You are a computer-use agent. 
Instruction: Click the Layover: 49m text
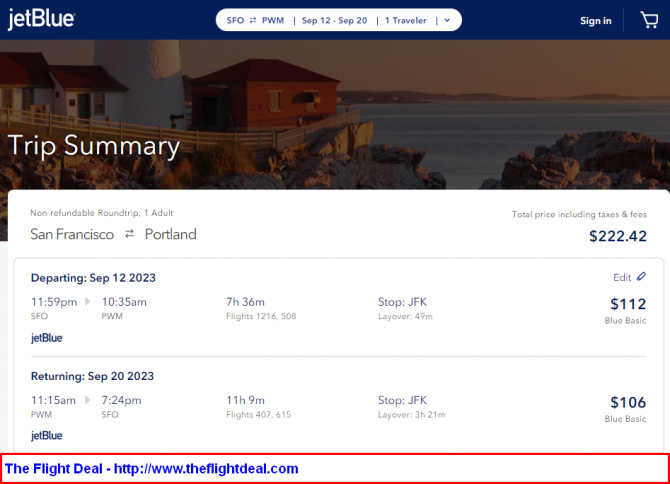tap(405, 316)
